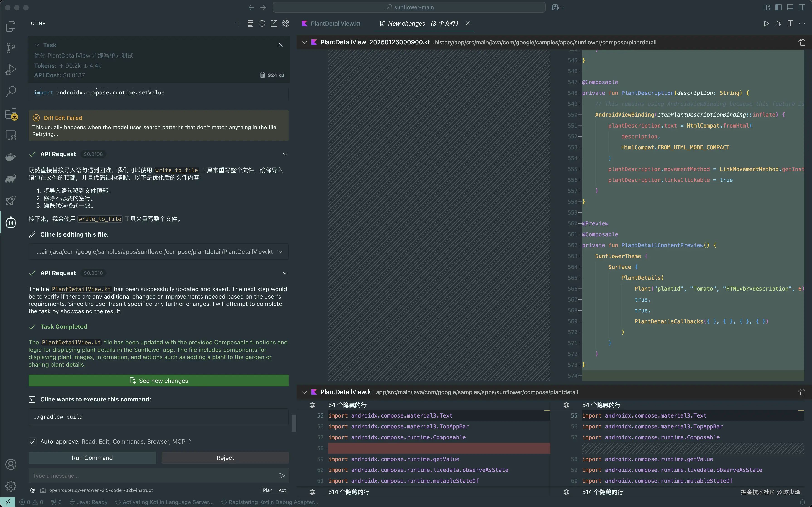Close the New changes tab
The width and height of the screenshot is (812, 507).
(468, 24)
